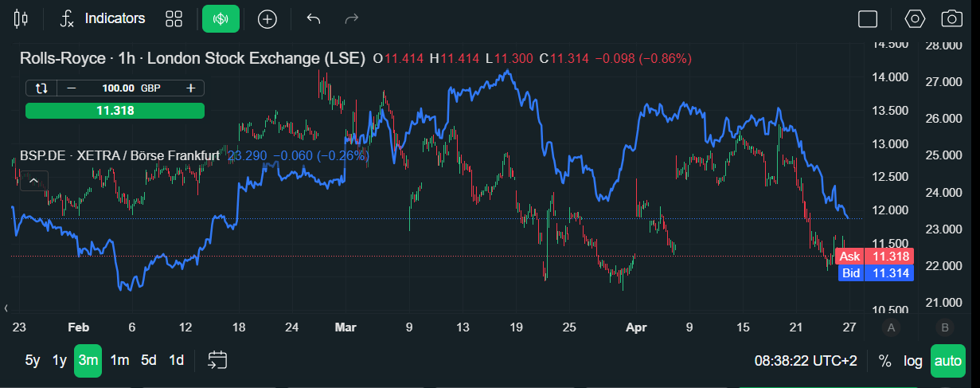Decrease order quantity with minus button

(x=71, y=88)
